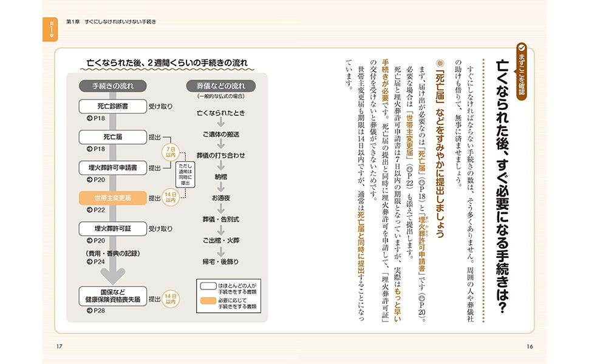Select the orange 世帯主変更届 box
Image resolution: width=589 pixels, height=364 pixels.
tap(113, 198)
